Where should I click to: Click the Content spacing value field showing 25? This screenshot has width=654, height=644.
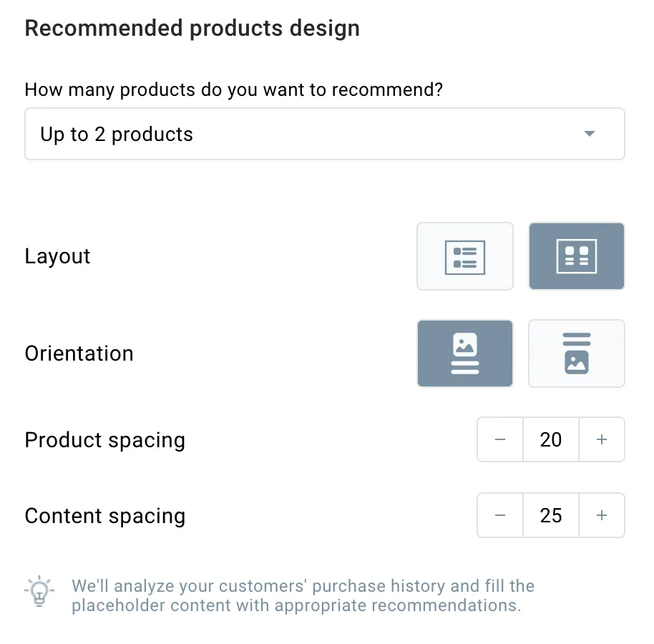pyautogui.click(x=550, y=515)
